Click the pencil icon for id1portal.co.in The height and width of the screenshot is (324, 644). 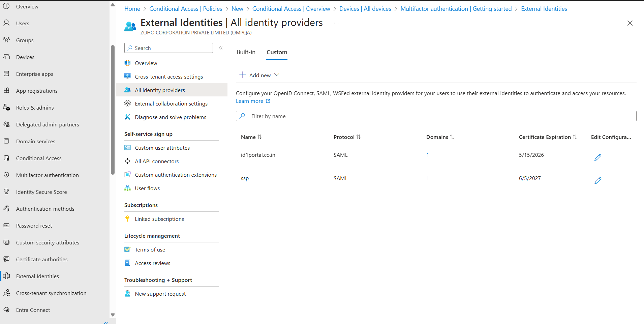pos(597,157)
